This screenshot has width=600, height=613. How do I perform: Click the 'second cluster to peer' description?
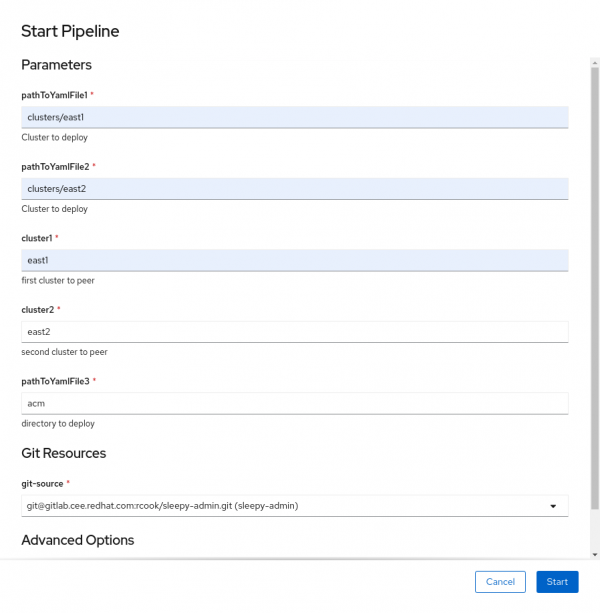point(64,352)
